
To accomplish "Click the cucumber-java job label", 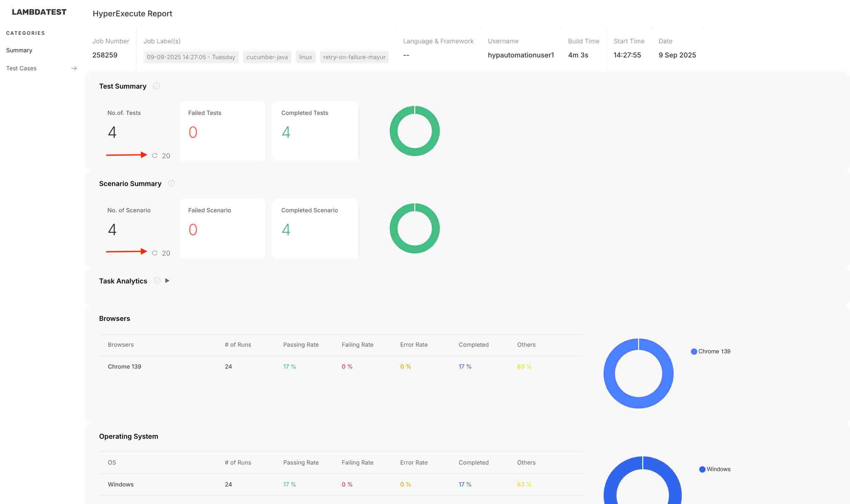I will coord(267,57).
